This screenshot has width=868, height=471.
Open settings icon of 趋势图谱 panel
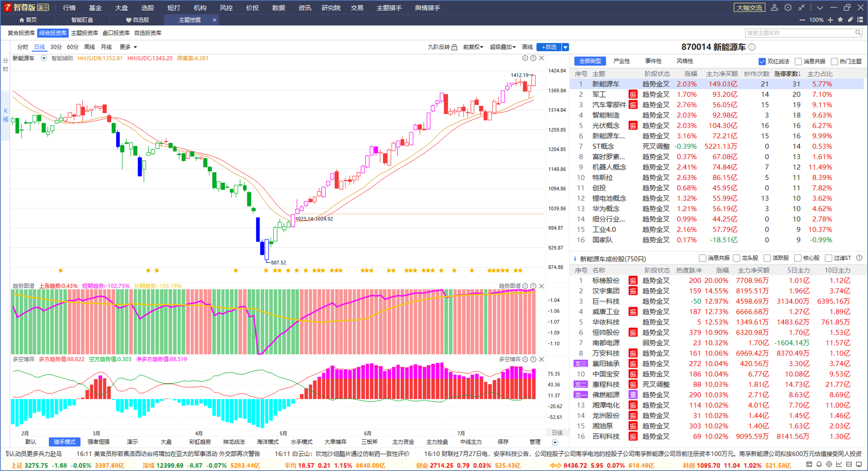[525, 286]
